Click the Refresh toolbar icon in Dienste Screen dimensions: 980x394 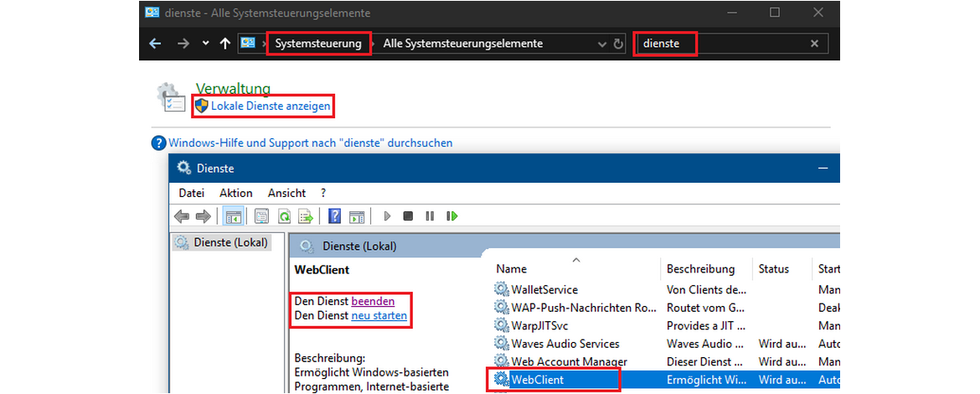click(x=284, y=216)
